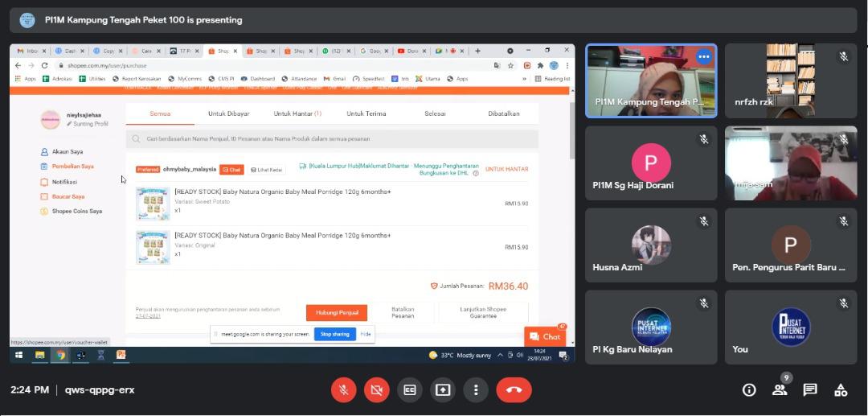Open chat with everyone icon
Image resolution: width=868 pixels, height=416 pixels.
[810, 390]
